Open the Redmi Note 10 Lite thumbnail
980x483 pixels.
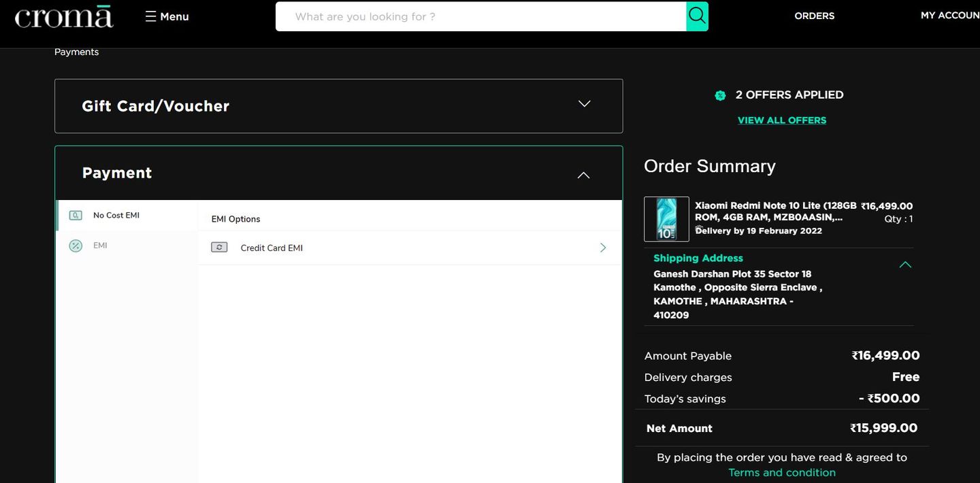tap(666, 219)
